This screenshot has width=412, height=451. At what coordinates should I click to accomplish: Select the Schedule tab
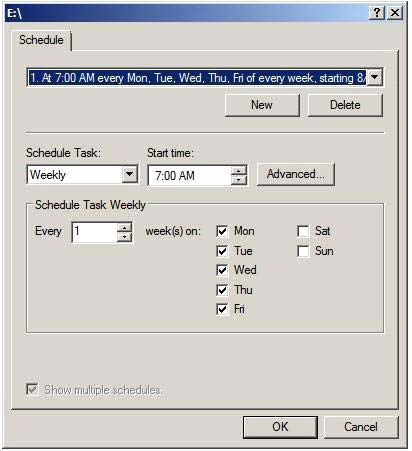tap(41, 40)
